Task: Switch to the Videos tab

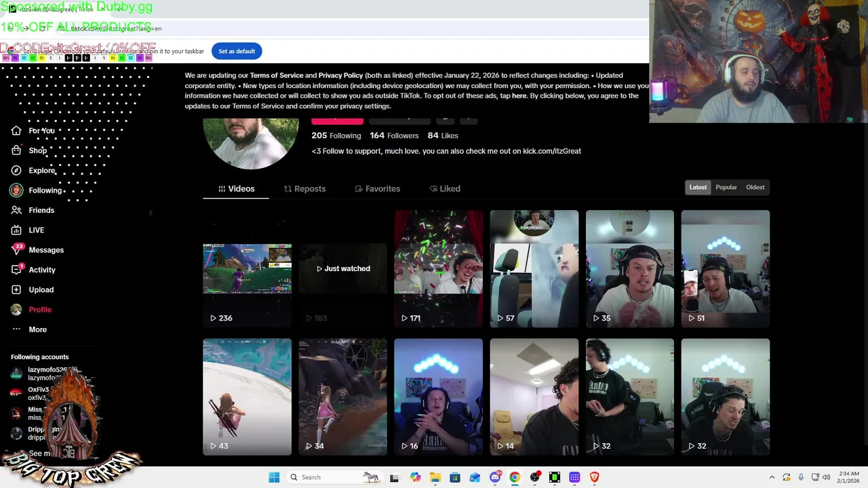Action: (x=236, y=188)
